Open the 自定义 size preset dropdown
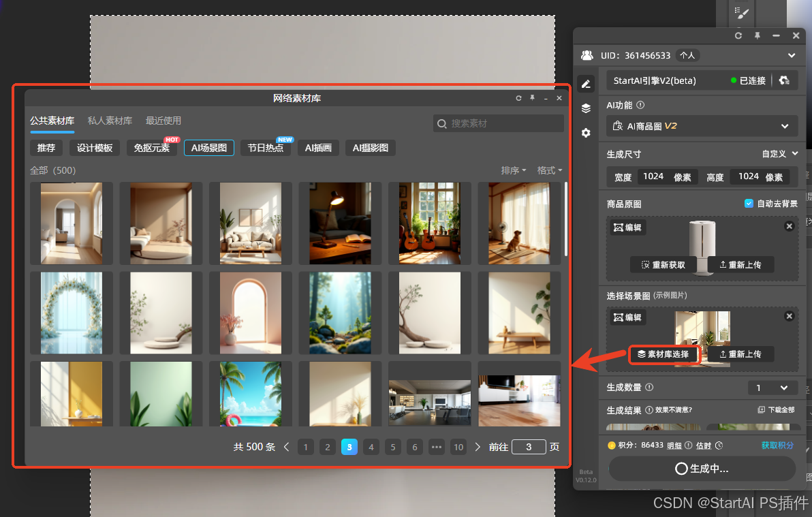 point(779,154)
